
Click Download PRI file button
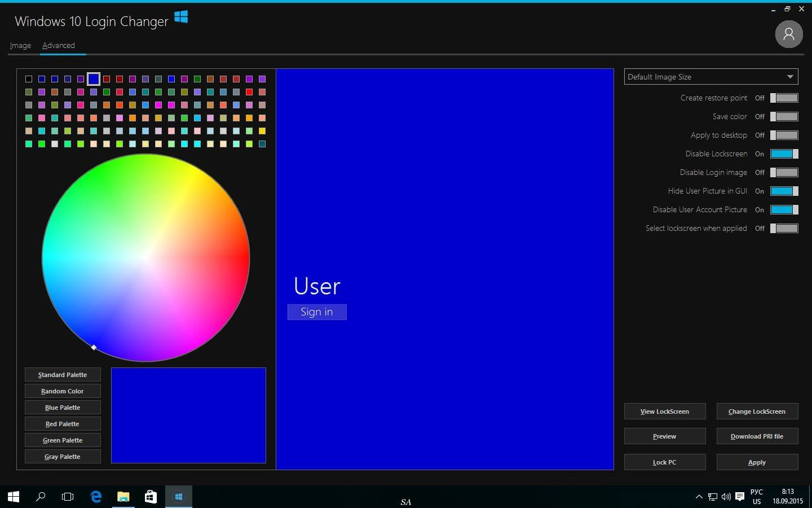tap(757, 436)
